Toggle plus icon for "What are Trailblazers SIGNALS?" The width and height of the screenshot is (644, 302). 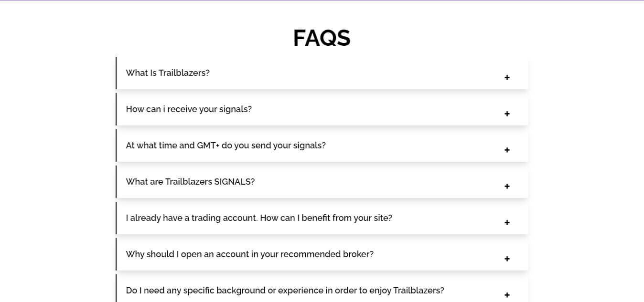click(x=507, y=186)
